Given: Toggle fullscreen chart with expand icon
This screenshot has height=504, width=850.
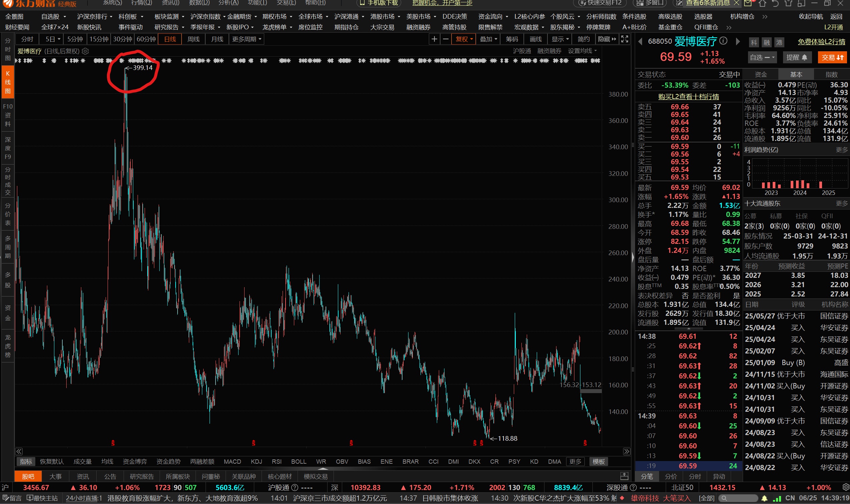Looking at the screenshot, I should point(624,39).
